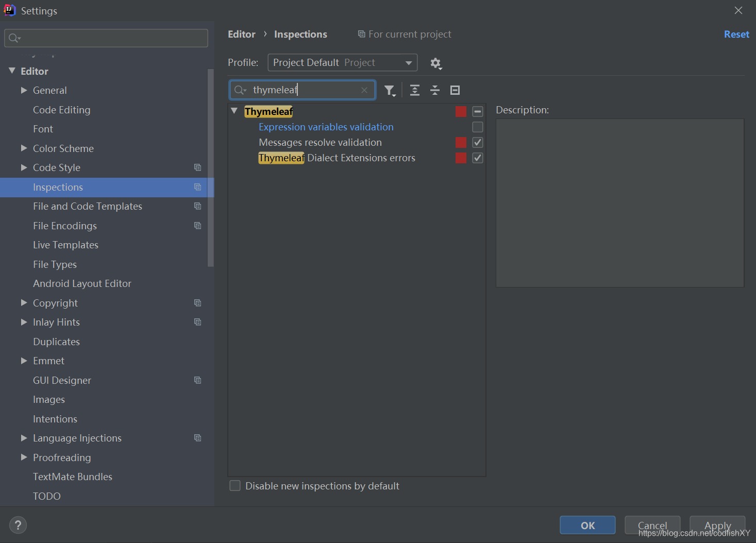Click the For current project icon
Viewport: 756px width, 543px height.
361,34
